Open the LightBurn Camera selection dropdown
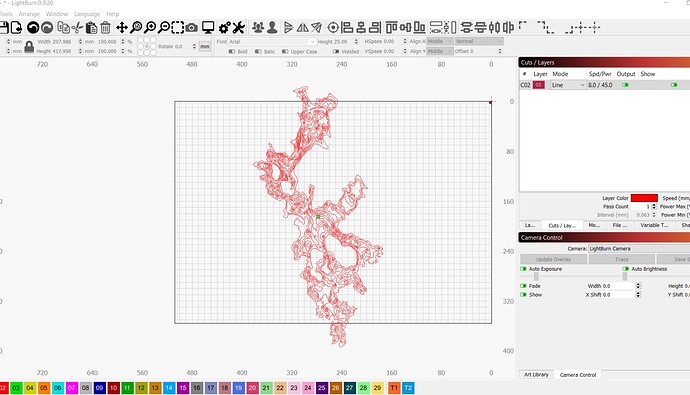690x395 pixels. pyautogui.click(x=639, y=249)
